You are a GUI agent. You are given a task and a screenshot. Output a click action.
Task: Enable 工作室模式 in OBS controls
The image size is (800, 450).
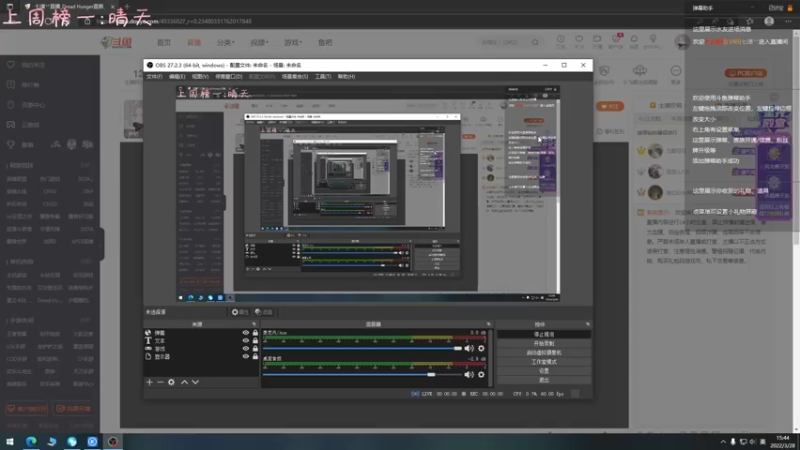[x=544, y=362]
